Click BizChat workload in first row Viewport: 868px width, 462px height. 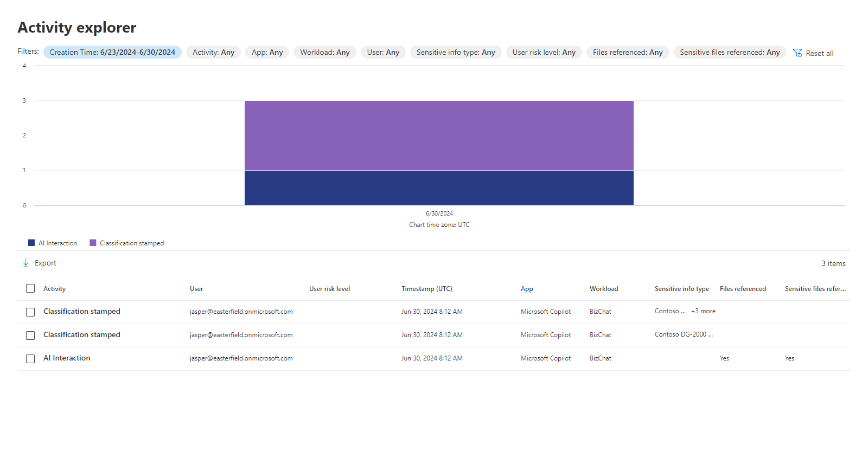pos(601,312)
